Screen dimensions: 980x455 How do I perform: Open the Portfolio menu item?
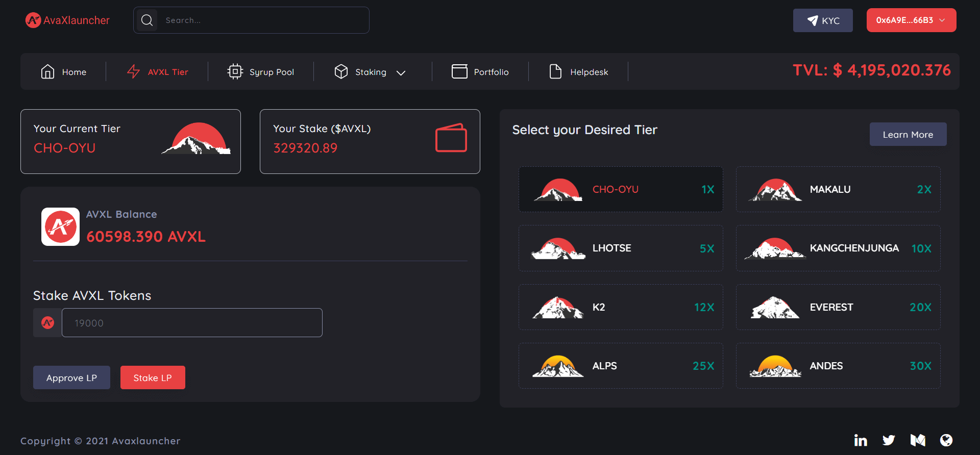[x=480, y=72]
